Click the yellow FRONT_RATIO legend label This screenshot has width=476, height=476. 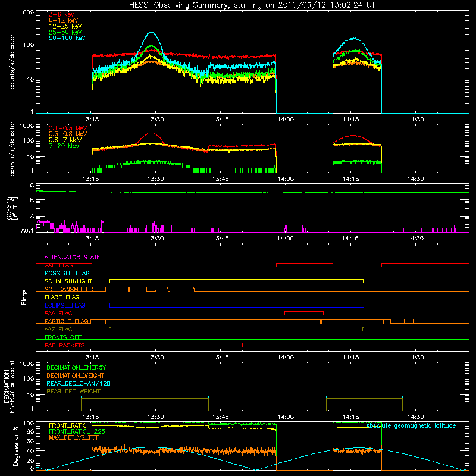[x=68, y=425]
